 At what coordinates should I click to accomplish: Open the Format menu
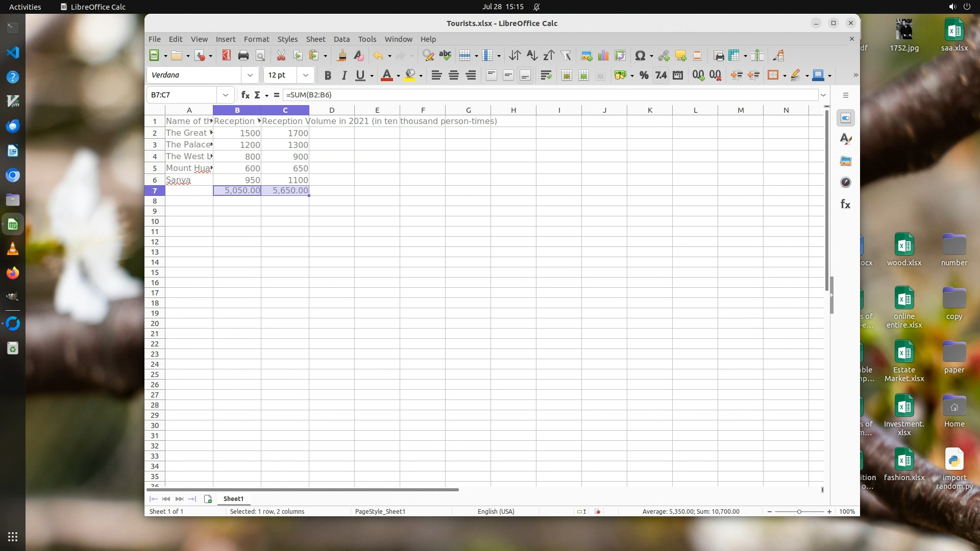click(x=256, y=39)
